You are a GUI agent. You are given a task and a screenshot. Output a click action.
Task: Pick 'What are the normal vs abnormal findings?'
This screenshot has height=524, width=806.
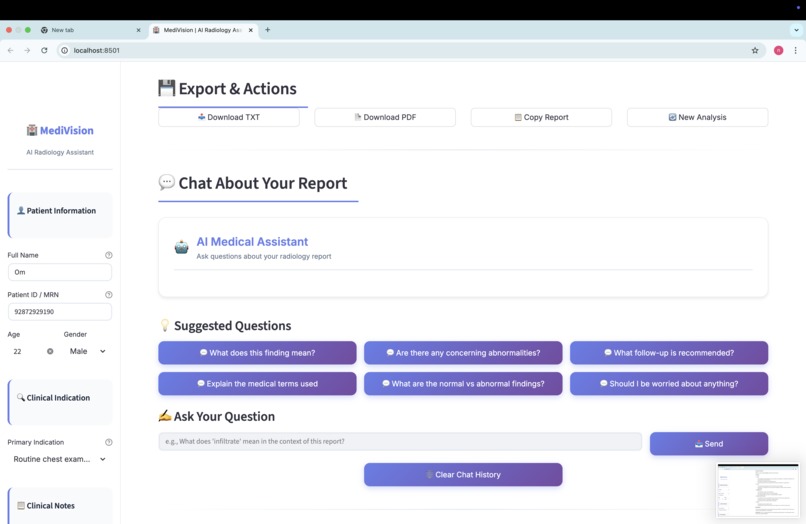463,384
